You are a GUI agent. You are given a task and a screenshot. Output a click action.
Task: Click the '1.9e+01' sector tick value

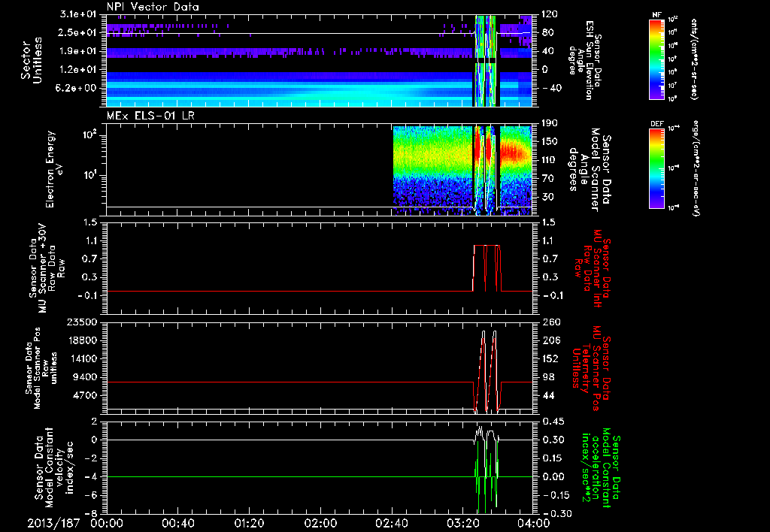(x=78, y=51)
